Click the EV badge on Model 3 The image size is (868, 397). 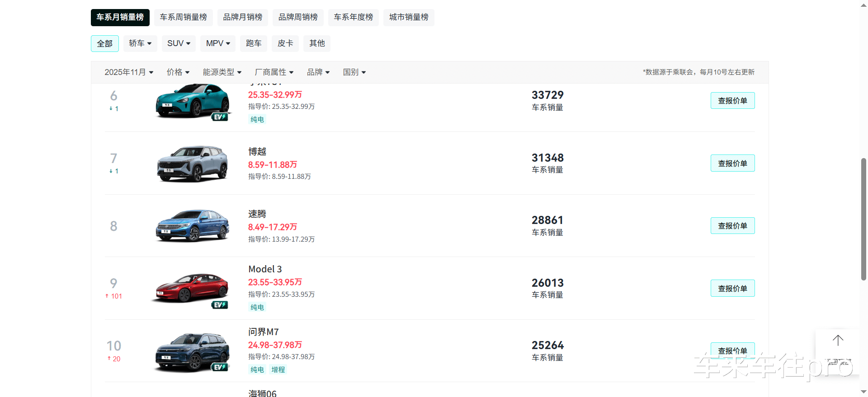click(x=220, y=305)
